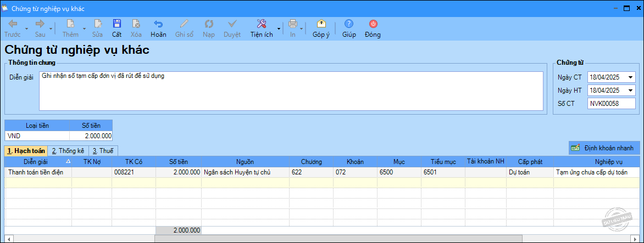
Task: Click horizontal scrollbar thumb of grid
Action: [338, 239]
